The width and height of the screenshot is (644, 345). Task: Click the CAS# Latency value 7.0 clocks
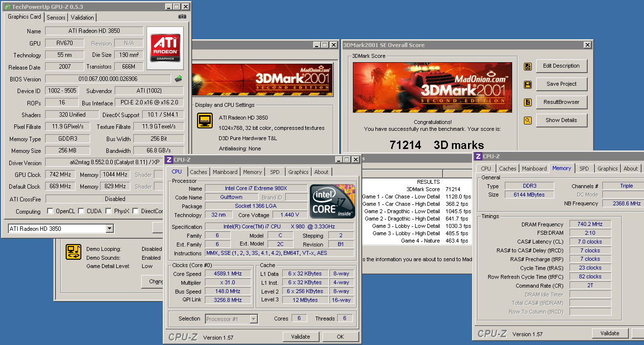pos(590,242)
